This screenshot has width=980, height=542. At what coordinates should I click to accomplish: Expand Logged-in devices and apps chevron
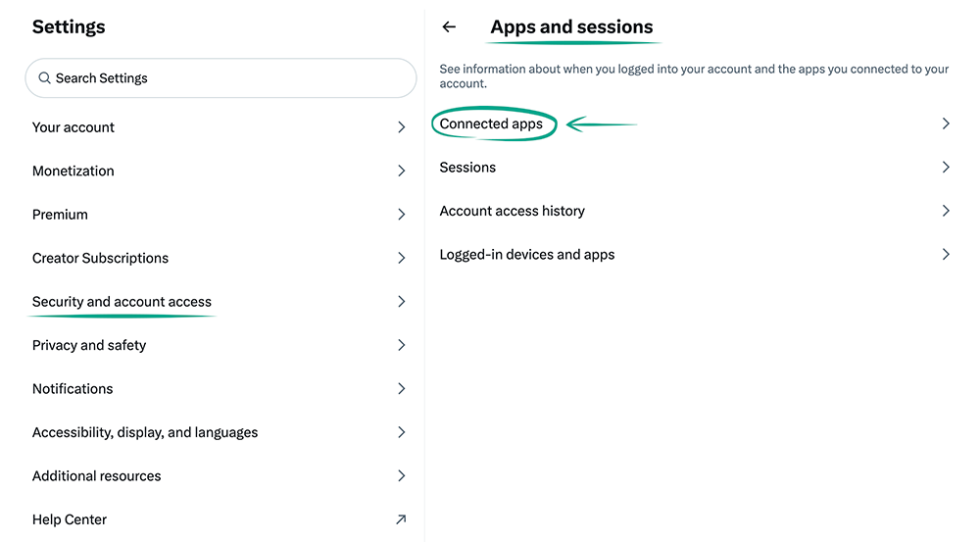tap(946, 255)
